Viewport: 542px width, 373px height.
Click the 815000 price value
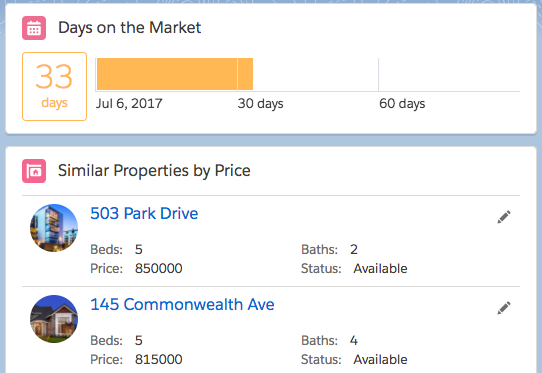tap(159, 360)
